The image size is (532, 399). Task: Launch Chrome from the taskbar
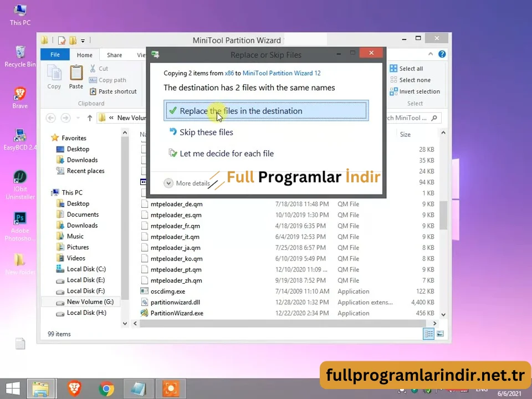[106, 388]
